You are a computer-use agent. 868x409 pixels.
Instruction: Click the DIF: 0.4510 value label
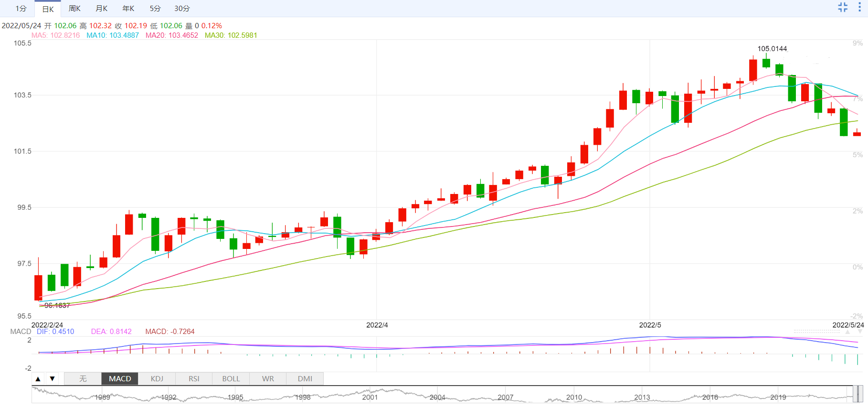pyautogui.click(x=55, y=332)
